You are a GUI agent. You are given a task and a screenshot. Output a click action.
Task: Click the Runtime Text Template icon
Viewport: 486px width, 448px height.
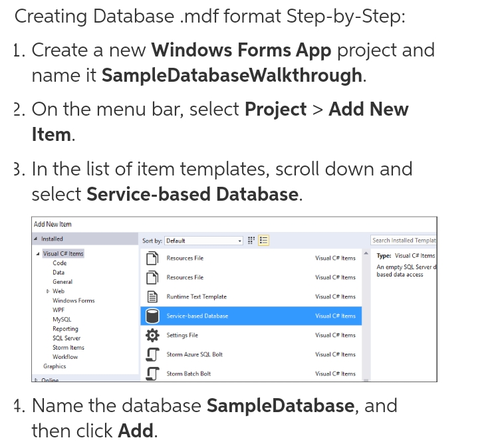point(152,296)
